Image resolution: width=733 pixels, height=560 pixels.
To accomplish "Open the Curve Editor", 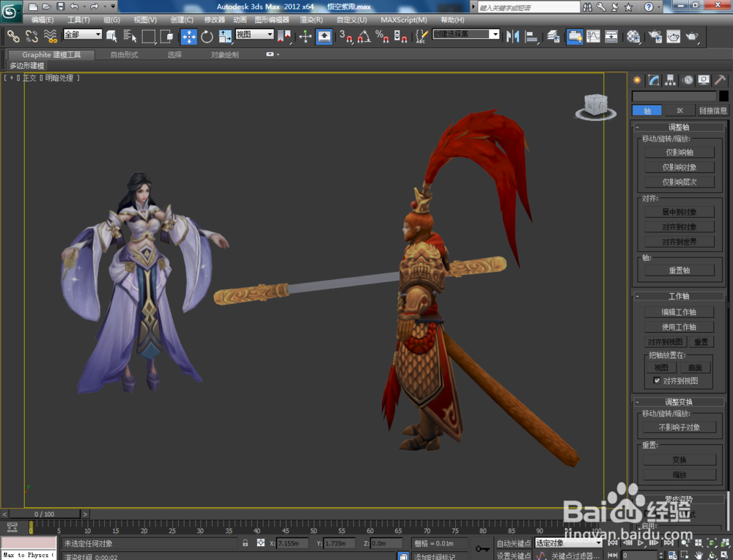I will 593,36.
